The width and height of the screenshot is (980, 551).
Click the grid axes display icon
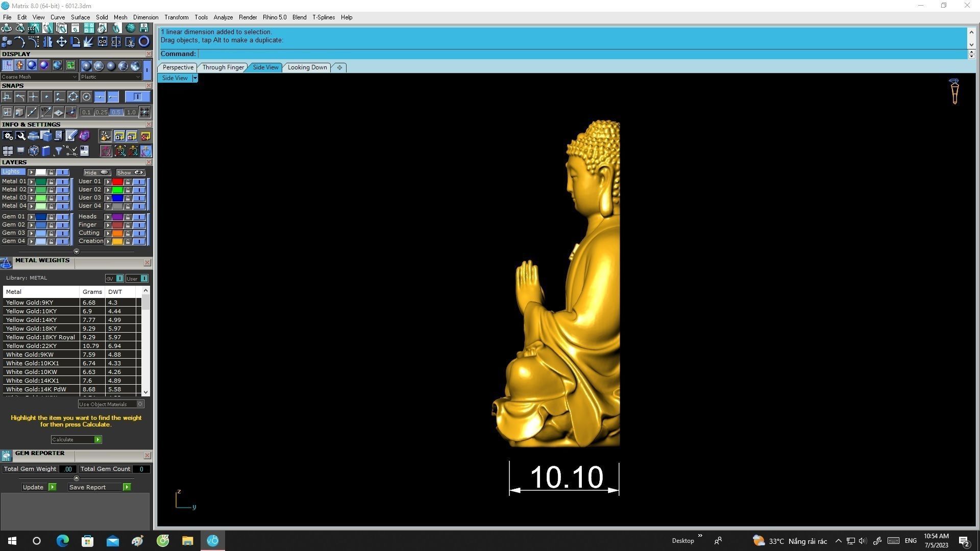pos(7,65)
